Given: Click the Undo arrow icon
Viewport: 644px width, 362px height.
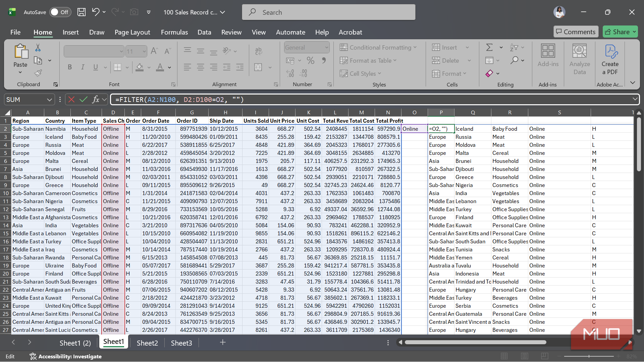Looking at the screenshot, I should tap(96, 12).
